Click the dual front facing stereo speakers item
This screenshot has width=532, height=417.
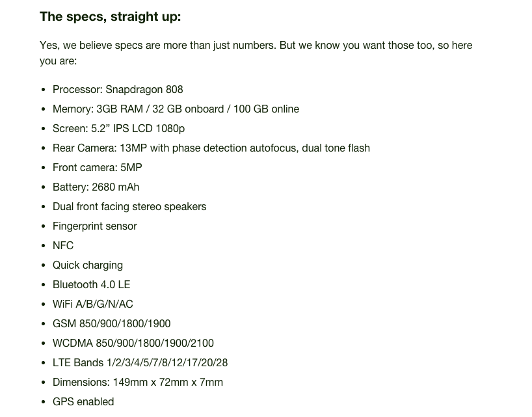point(129,207)
